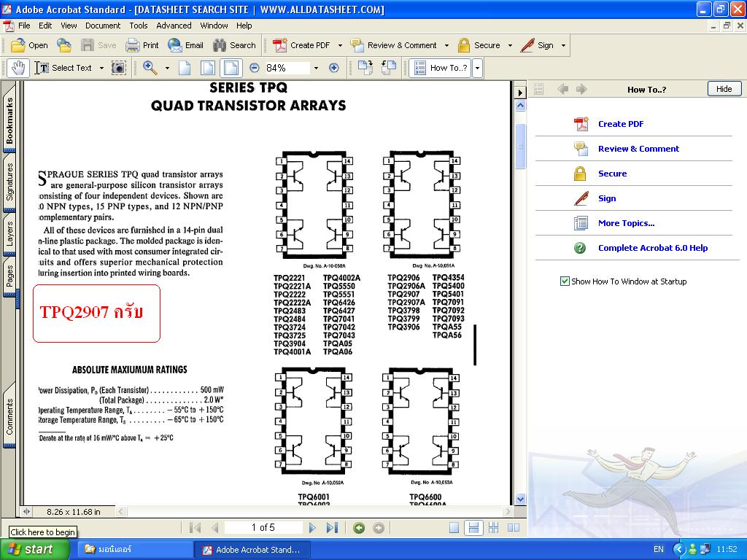Select Continuous page layout icon
This screenshot has height=560, width=747.
tap(473, 528)
